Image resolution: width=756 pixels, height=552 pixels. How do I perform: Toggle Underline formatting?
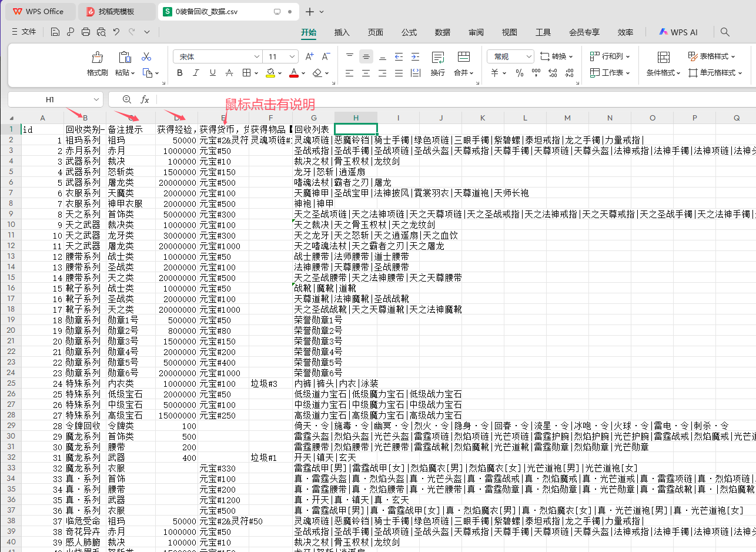click(x=213, y=73)
